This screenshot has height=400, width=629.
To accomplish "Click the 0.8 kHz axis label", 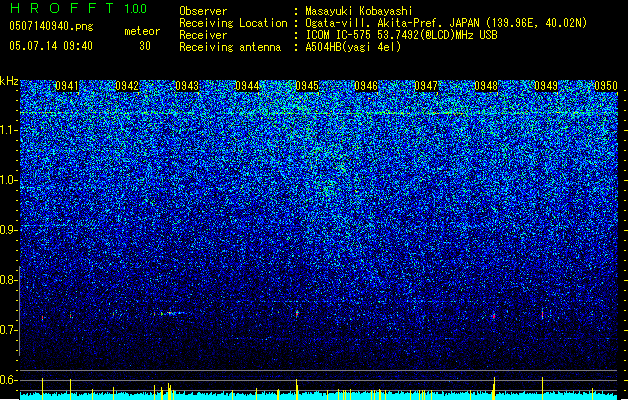I will pyautogui.click(x=9, y=280).
